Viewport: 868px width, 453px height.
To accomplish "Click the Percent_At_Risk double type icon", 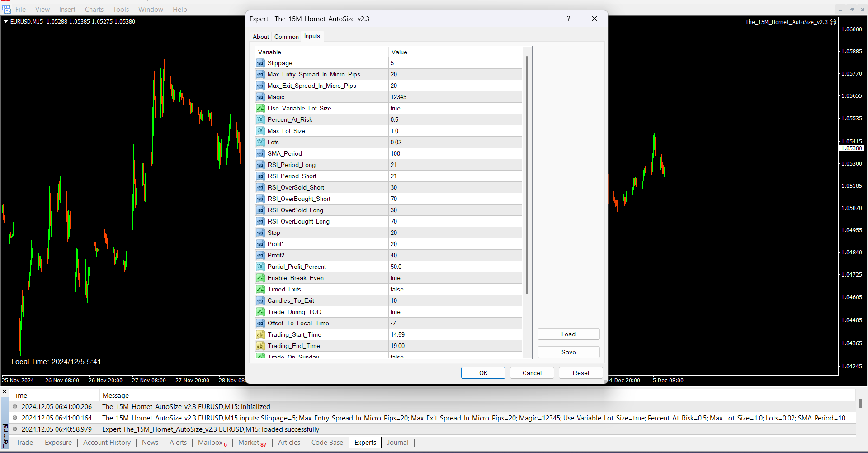I will (260, 120).
